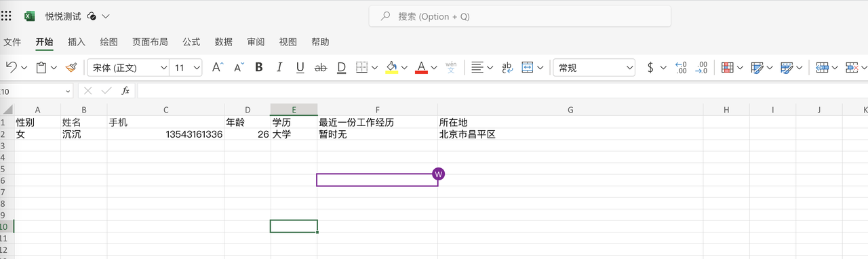The image size is (868, 259).
Task: Toggle Italic formatting
Action: (x=279, y=67)
